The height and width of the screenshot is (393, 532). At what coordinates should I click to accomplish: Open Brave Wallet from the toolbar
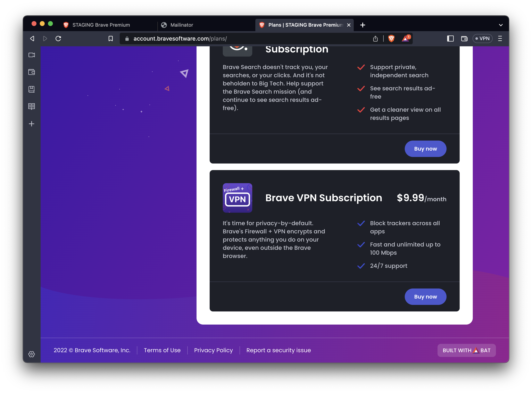click(x=464, y=38)
